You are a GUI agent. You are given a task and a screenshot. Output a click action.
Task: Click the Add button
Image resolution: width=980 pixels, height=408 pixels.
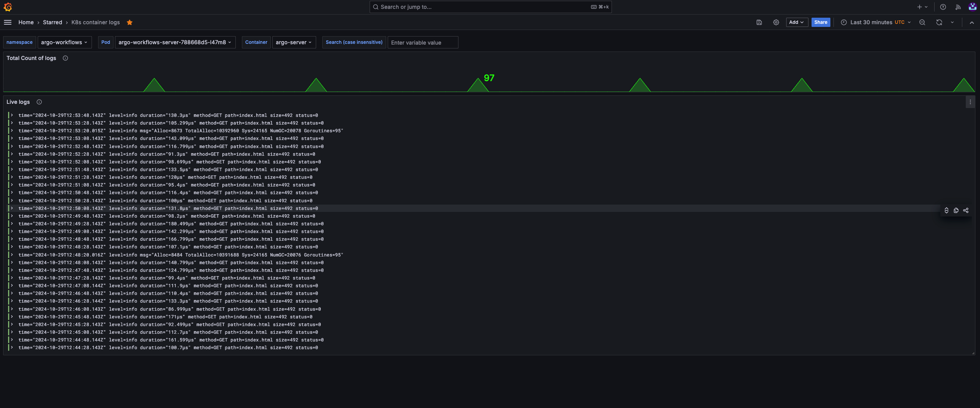coord(796,22)
